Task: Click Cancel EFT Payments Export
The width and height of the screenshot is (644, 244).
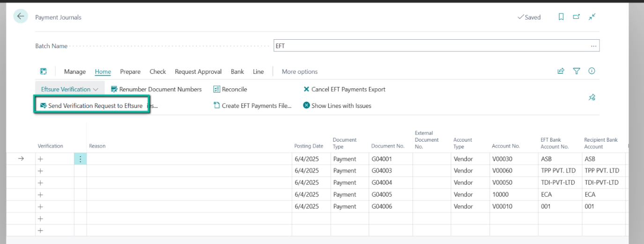Action: (344, 89)
